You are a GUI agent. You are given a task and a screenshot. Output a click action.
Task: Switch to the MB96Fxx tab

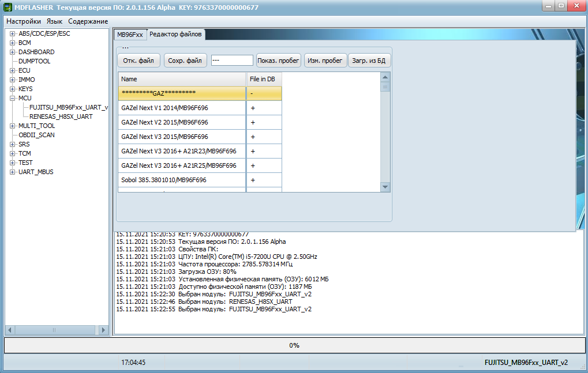pos(130,35)
